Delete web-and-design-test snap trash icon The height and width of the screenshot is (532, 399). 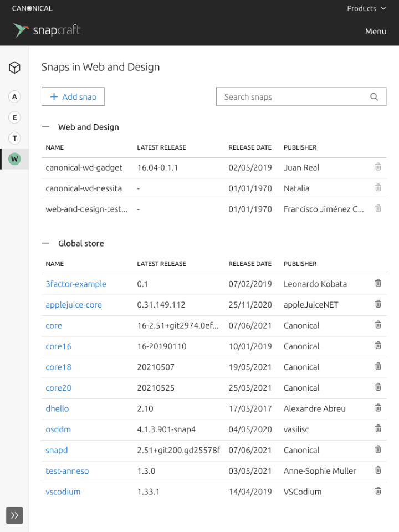(378, 208)
